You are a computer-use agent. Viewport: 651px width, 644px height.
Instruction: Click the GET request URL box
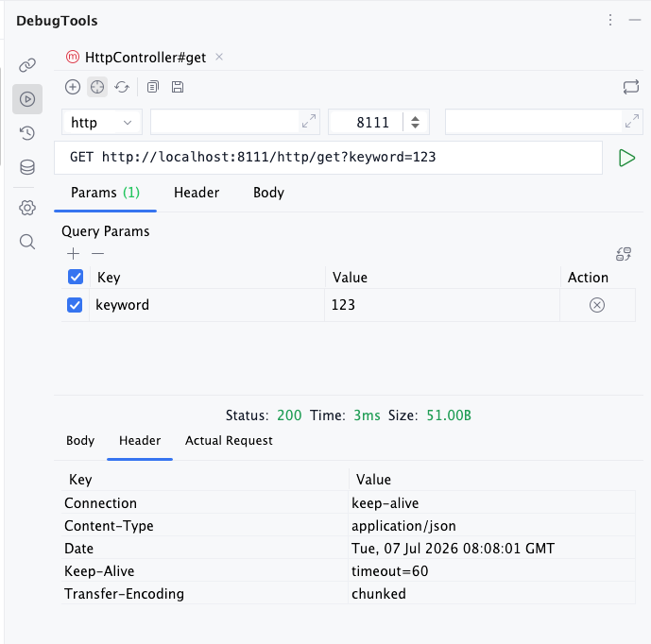(328, 158)
